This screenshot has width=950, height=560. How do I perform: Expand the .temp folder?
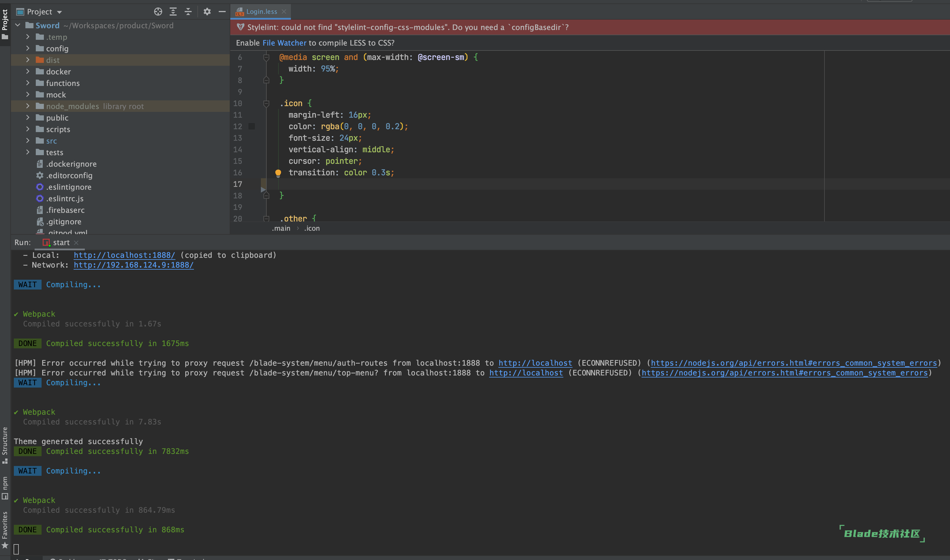click(28, 37)
